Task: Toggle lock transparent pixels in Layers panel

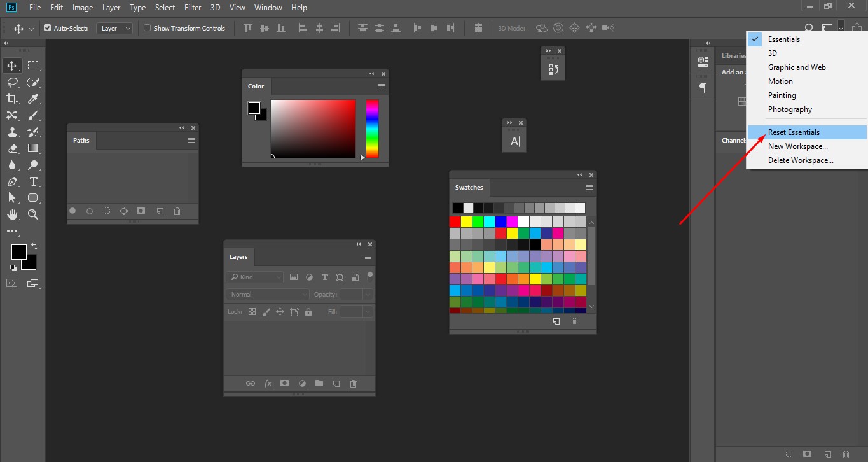Action: click(252, 311)
